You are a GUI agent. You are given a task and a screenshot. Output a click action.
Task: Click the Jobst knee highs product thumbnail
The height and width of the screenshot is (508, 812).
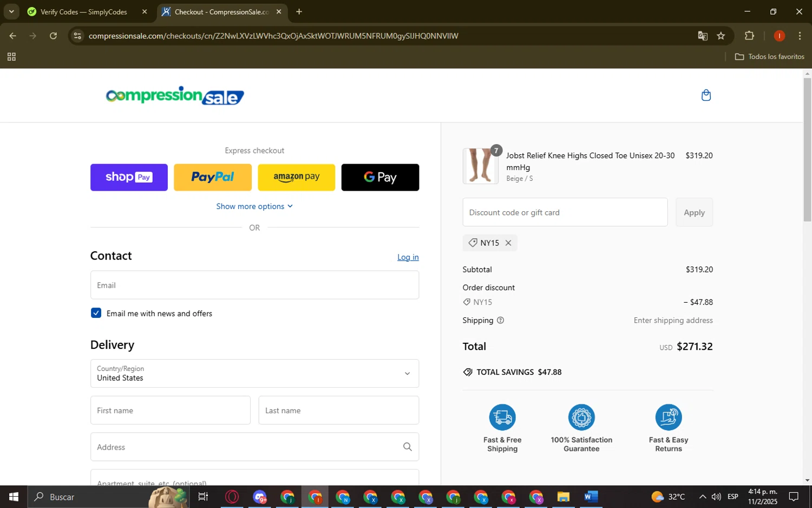pos(481,166)
